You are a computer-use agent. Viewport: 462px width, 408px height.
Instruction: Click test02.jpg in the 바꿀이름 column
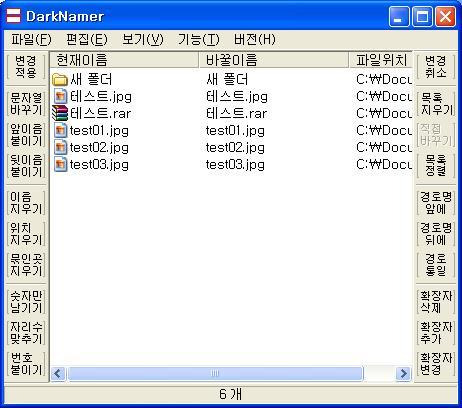click(x=235, y=148)
